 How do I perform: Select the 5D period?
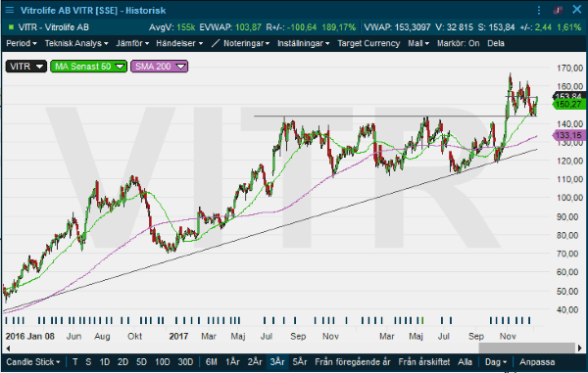(141, 362)
